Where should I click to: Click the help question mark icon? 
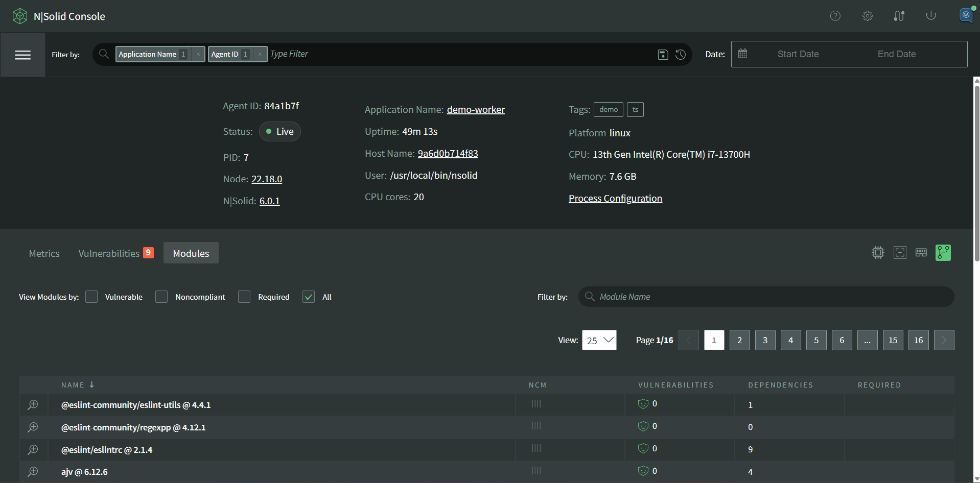[835, 16]
